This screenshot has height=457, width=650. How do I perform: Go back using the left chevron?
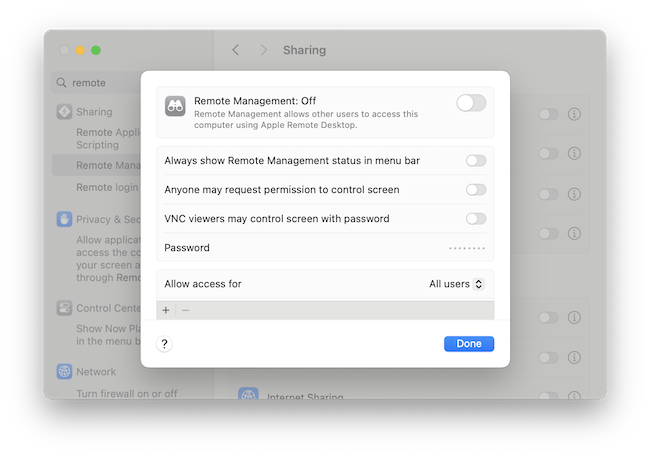[x=236, y=50]
